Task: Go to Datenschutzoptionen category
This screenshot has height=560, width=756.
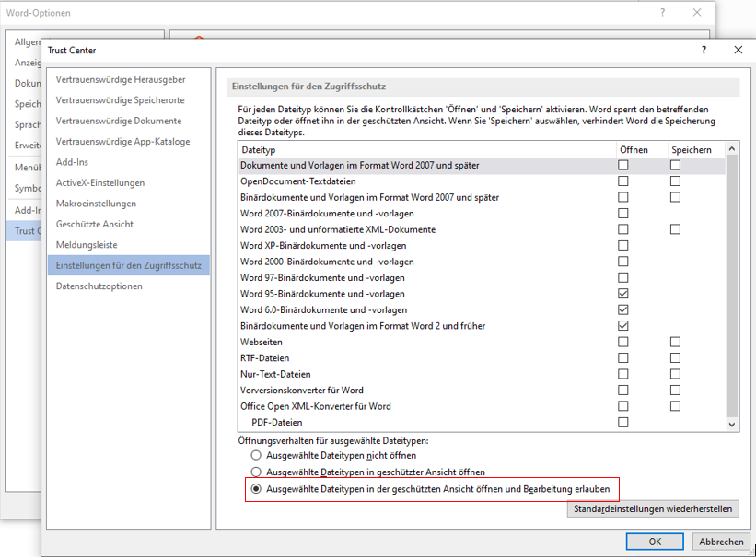Action: point(99,286)
